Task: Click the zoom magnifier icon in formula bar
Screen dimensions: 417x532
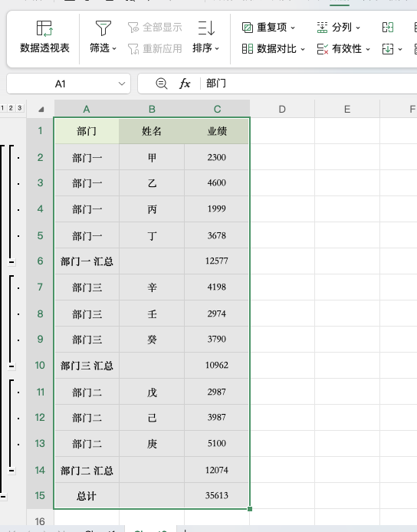Action: click(161, 84)
